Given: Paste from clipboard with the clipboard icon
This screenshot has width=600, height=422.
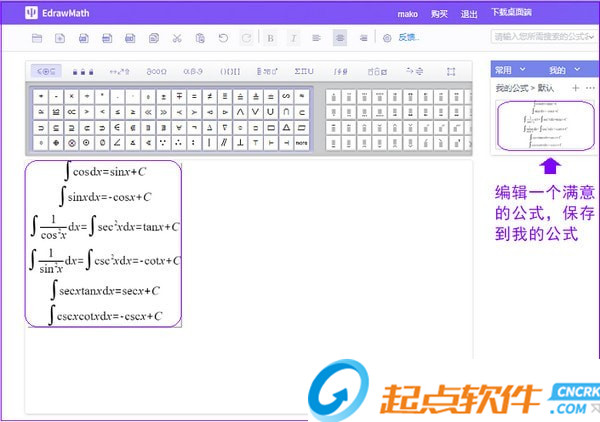Looking at the screenshot, I should tap(200, 38).
